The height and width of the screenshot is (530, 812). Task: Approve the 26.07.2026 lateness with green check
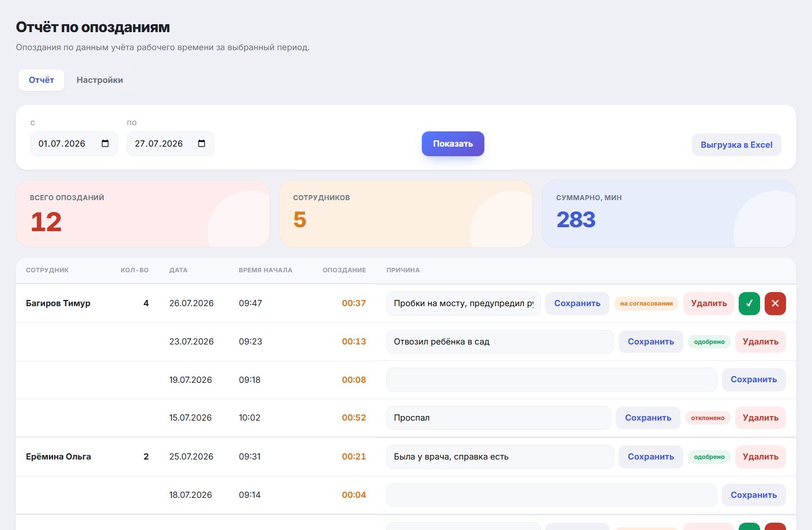pos(749,303)
